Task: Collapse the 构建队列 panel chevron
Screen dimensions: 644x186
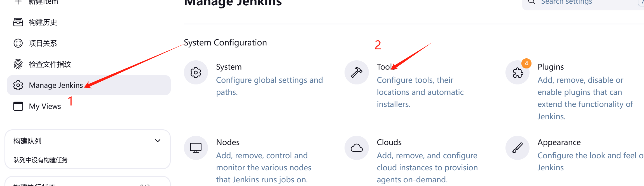Action: 158,141
